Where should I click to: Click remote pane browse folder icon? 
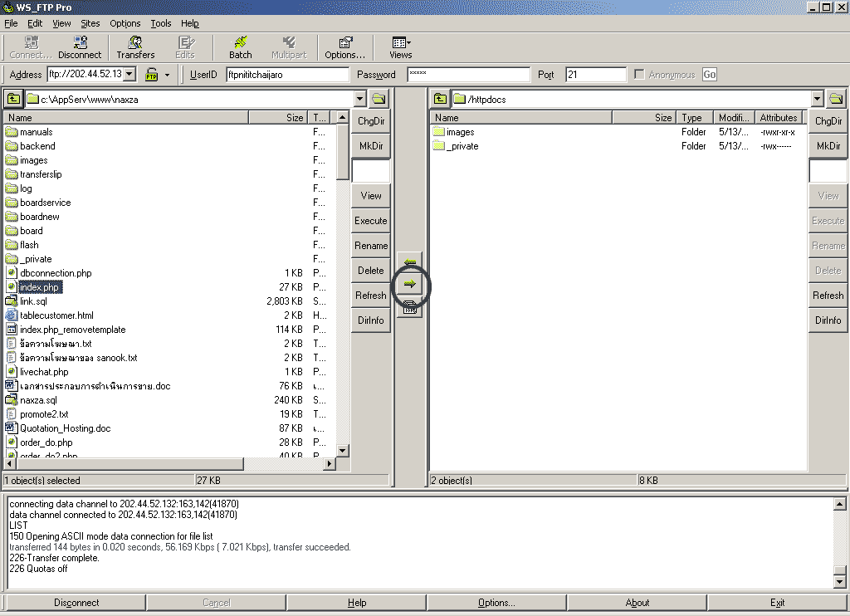[x=836, y=99]
